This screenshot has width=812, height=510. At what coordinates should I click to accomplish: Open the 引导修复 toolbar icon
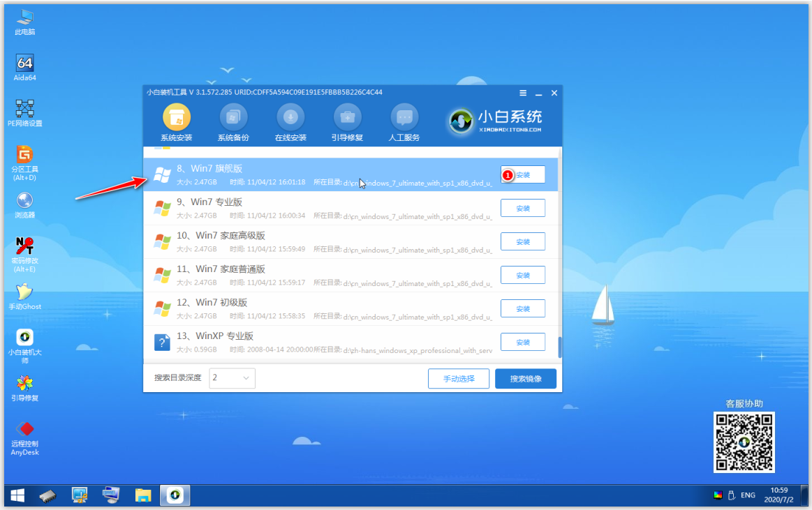click(348, 117)
